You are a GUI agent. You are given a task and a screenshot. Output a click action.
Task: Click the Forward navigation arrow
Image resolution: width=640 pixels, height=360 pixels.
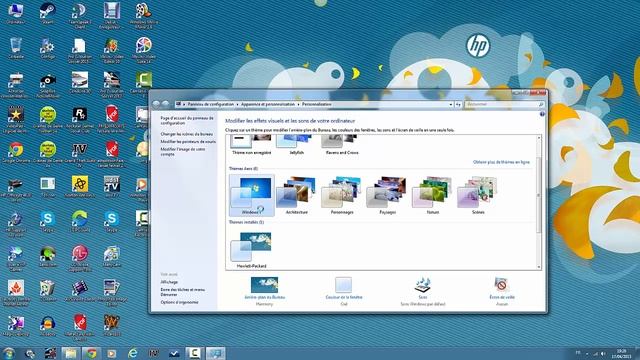click(x=166, y=104)
